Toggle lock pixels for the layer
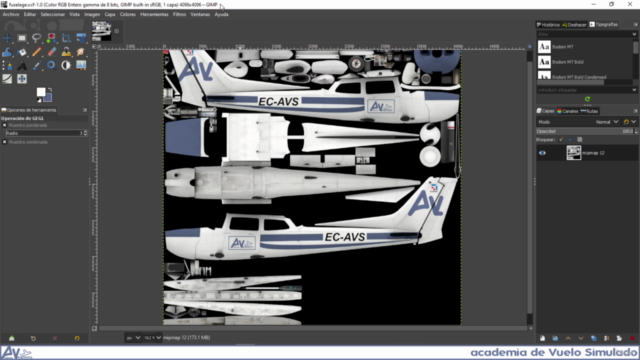The width and height of the screenshot is (640, 360). [x=562, y=140]
